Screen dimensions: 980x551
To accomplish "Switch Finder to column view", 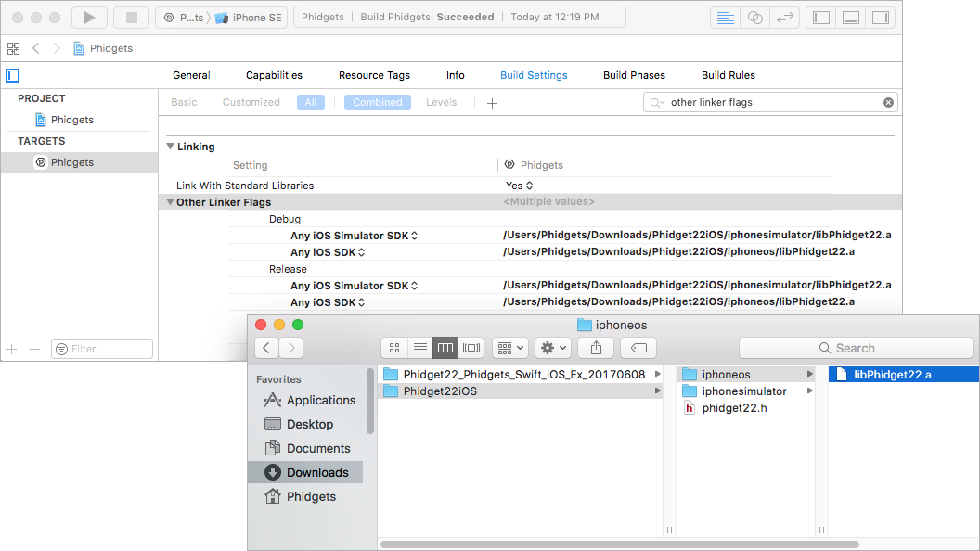I will [445, 348].
